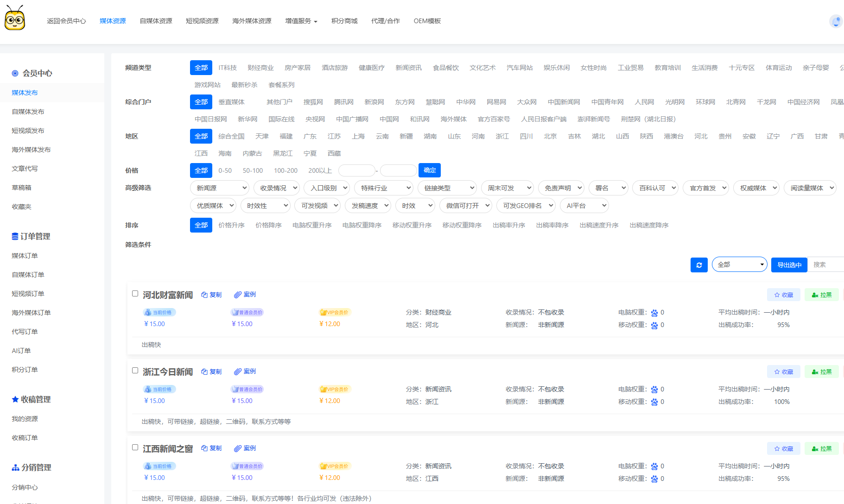This screenshot has height=504, width=844.
Task: Click the blue refresh icon button
Action: coord(699,265)
